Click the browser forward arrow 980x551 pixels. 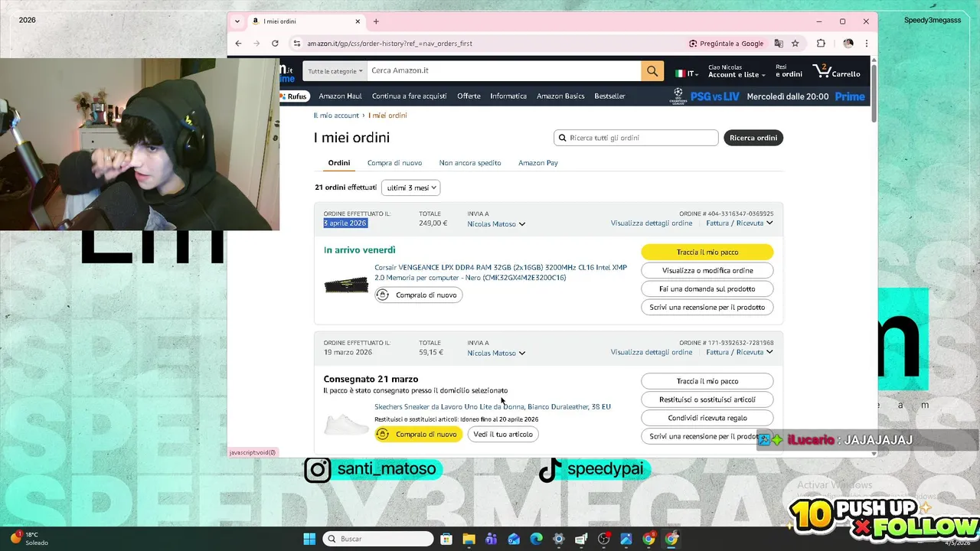tap(256, 44)
